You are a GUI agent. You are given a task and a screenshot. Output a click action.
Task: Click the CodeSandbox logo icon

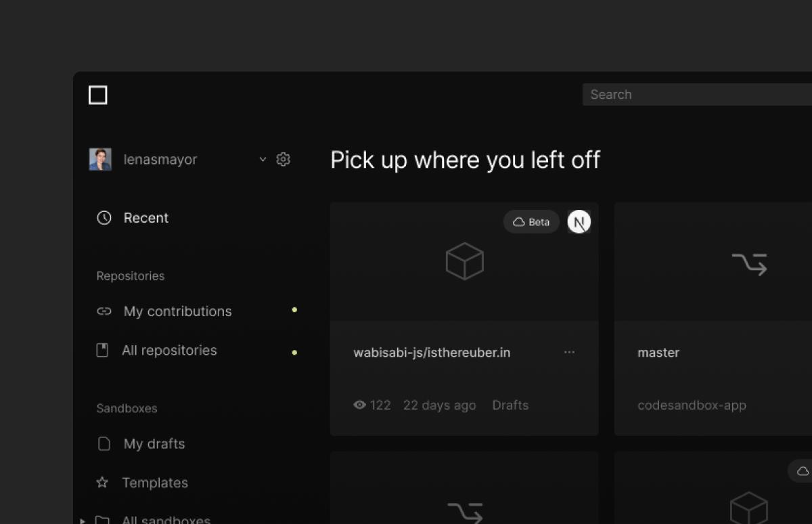pos(97,95)
